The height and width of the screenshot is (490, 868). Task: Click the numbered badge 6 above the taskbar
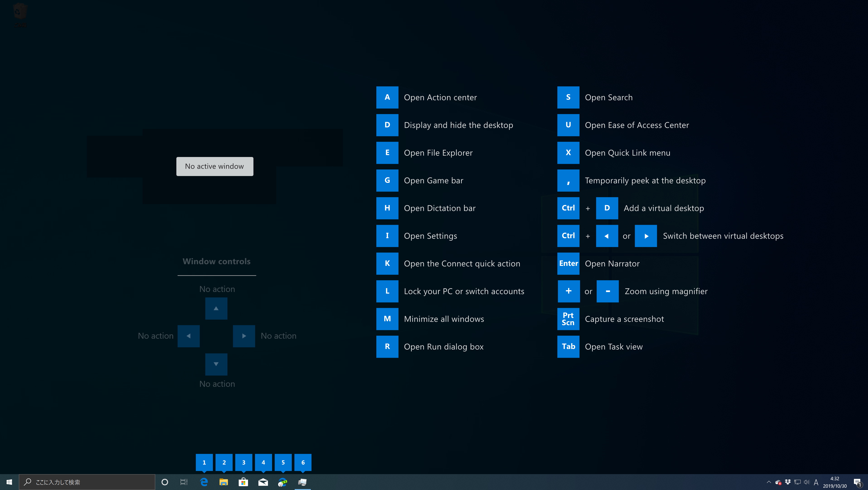pos(303,462)
